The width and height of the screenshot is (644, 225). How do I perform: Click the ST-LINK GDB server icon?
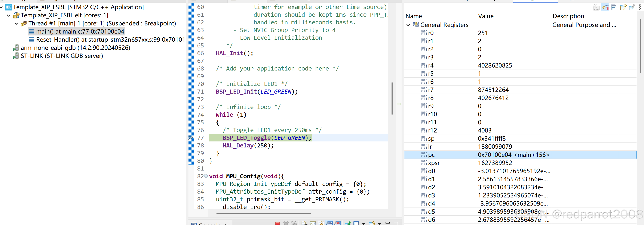[16, 56]
